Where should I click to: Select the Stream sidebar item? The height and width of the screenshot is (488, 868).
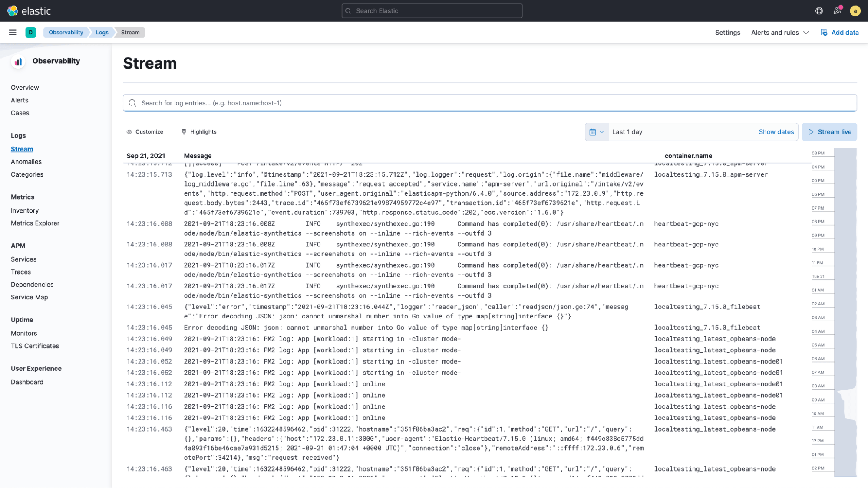22,149
